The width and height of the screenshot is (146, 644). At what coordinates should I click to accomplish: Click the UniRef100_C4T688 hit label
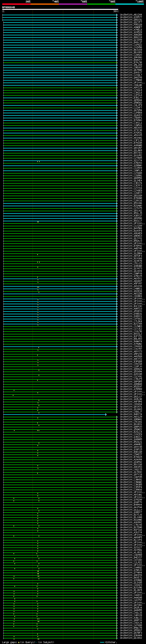point(131,625)
